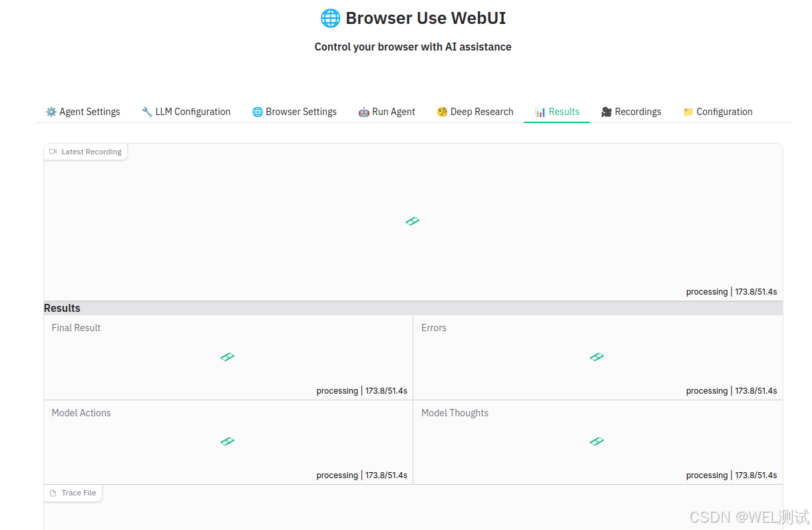812x530 pixels.
Task: Click processing status in Latest Recording panel
Action: point(731,291)
